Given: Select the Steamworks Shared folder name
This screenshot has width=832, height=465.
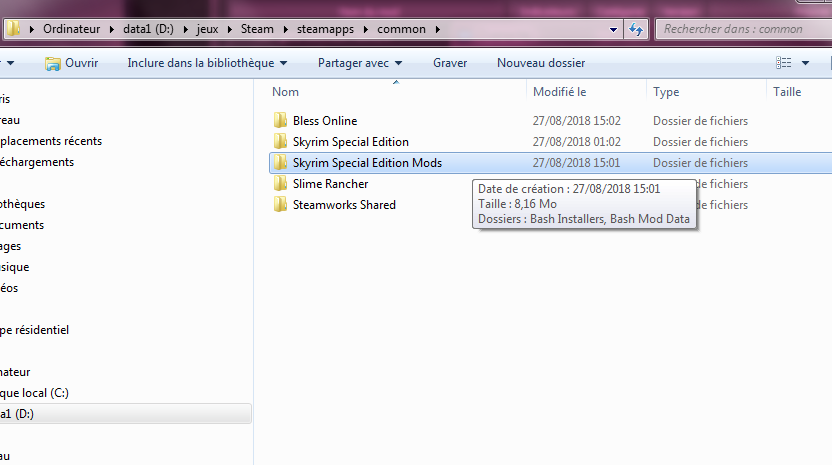Looking at the screenshot, I should [x=344, y=205].
